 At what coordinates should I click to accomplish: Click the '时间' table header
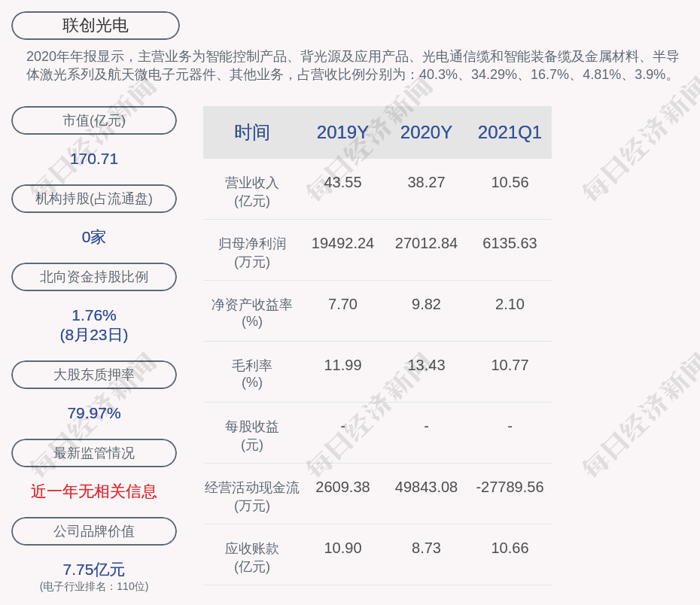252,132
